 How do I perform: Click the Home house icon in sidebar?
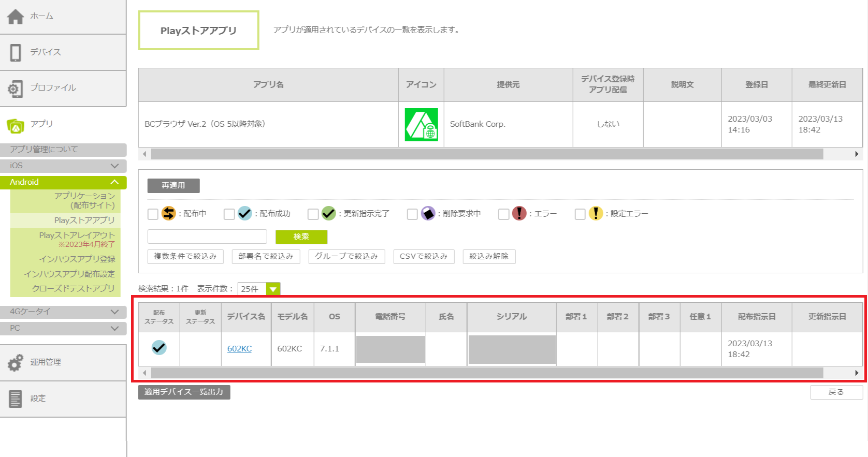(16, 17)
